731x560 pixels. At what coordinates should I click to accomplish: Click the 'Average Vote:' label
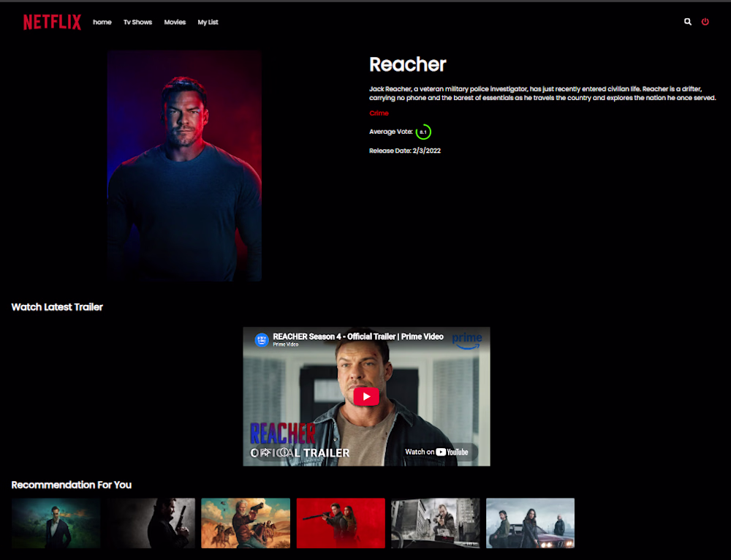point(391,132)
